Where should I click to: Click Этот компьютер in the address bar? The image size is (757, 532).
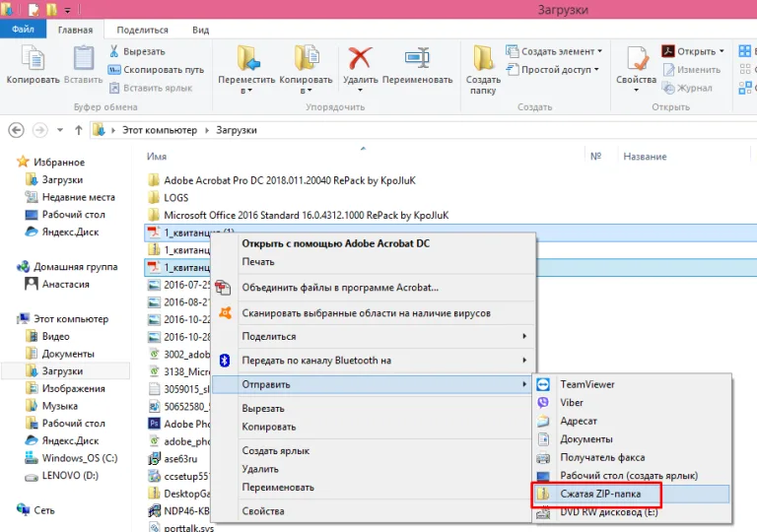(160, 130)
